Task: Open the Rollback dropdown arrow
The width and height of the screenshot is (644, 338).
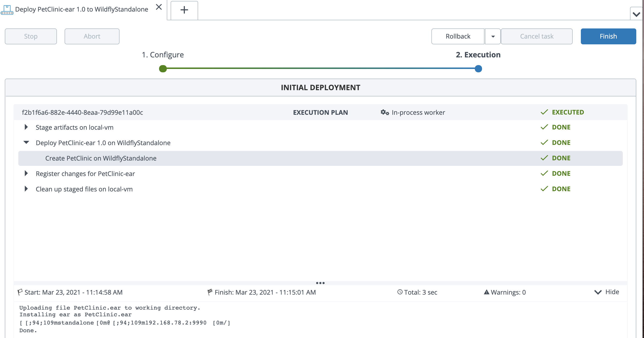Action: coord(493,36)
